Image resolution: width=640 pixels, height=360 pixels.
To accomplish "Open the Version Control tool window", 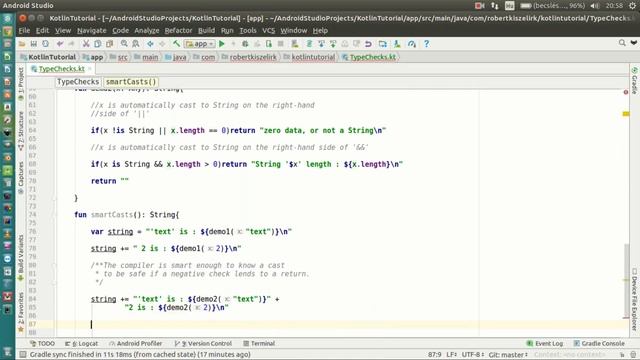I will pyautogui.click(x=203, y=344).
